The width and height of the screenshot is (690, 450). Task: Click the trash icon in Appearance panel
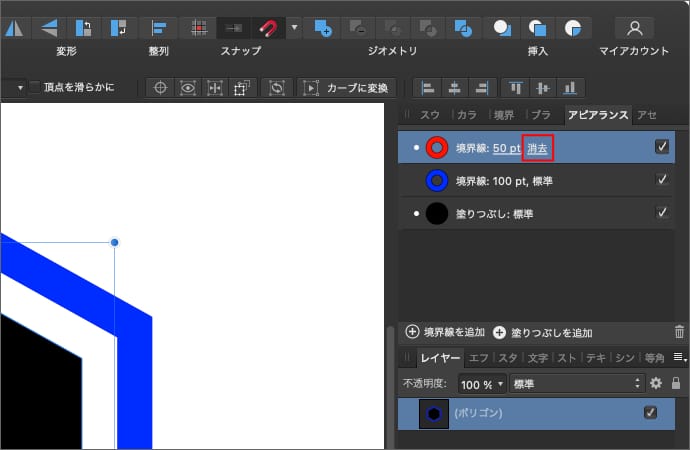click(680, 332)
